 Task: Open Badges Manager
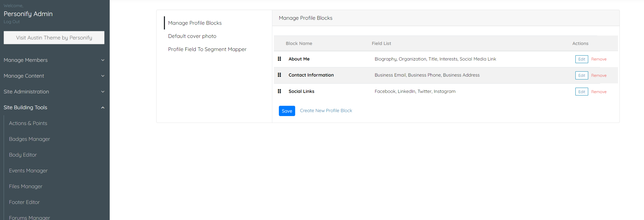[29, 139]
